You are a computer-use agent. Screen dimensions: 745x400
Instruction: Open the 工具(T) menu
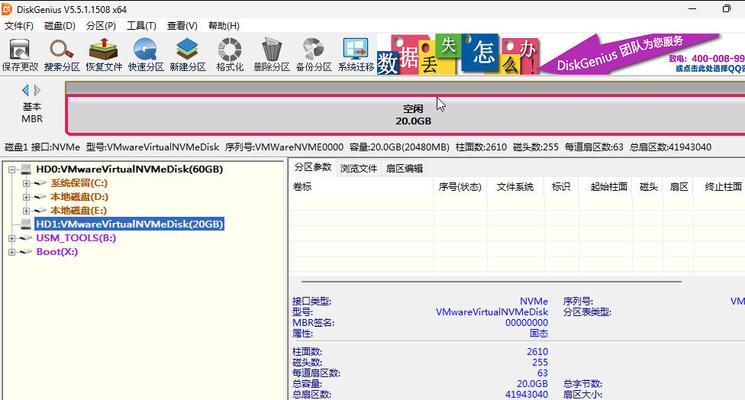(x=141, y=26)
